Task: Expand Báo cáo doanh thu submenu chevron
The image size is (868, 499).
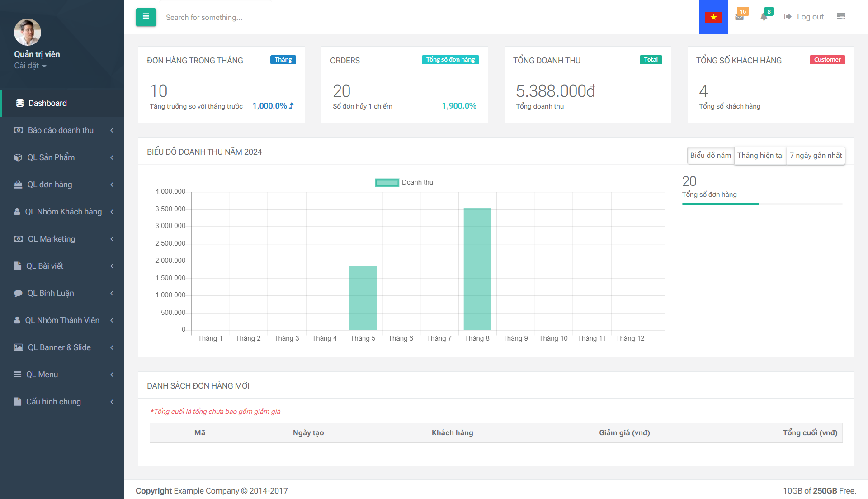Action: click(x=112, y=130)
